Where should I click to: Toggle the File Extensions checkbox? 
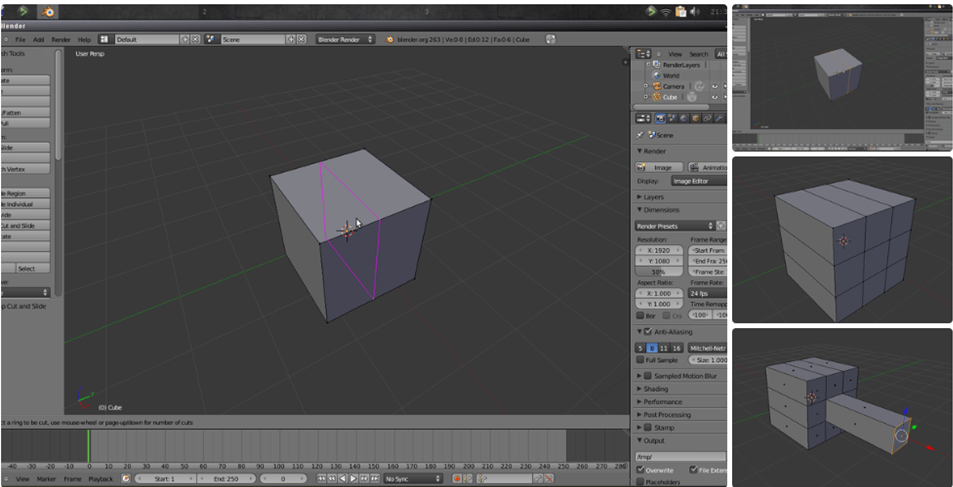(693, 470)
